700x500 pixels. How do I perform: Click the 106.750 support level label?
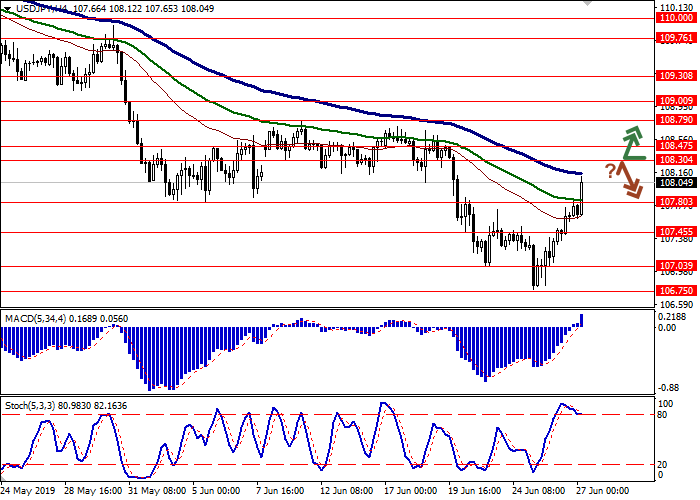(676, 291)
